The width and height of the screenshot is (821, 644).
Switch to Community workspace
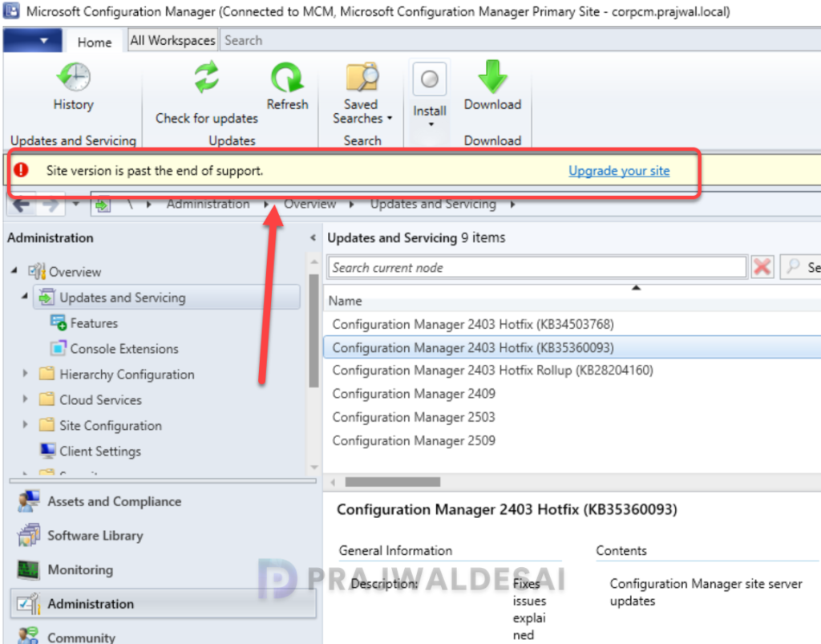81,638
